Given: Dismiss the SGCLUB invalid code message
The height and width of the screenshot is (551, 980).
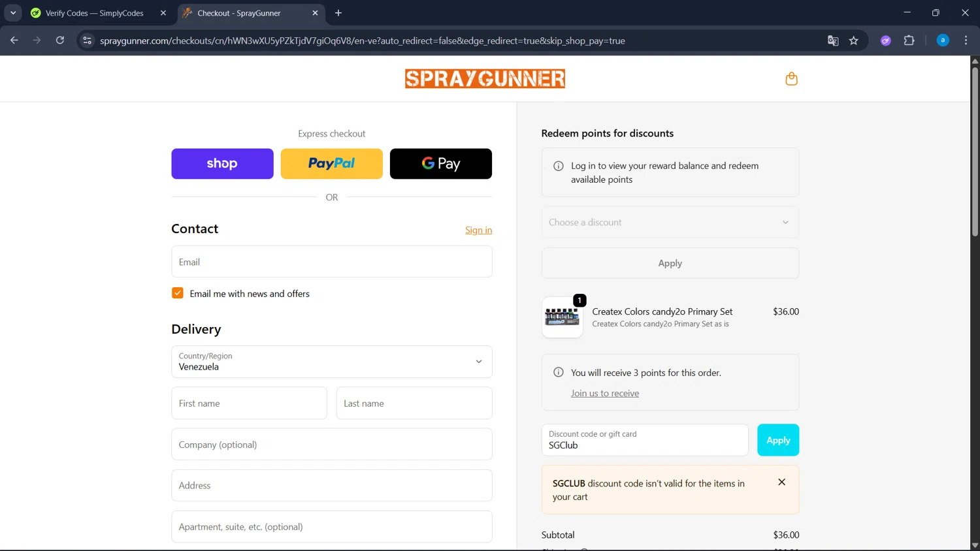Looking at the screenshot, I should tap(781, 482).
